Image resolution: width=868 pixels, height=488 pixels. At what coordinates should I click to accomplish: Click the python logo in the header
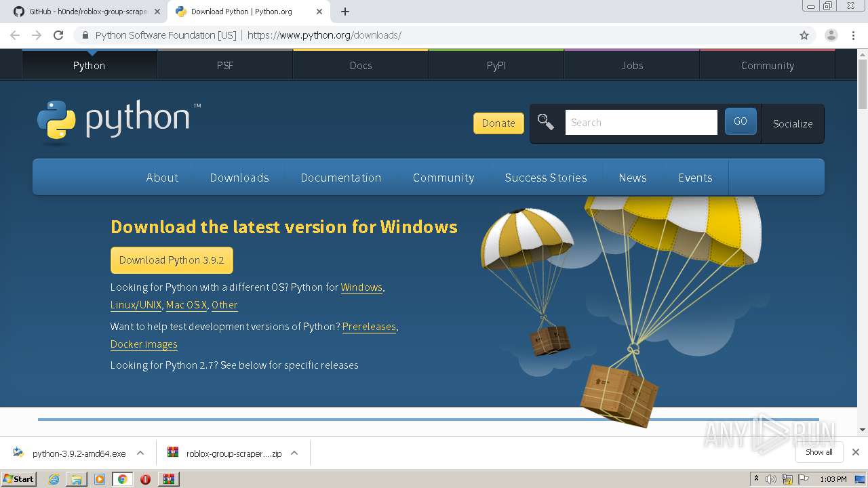tap(119, 122)
